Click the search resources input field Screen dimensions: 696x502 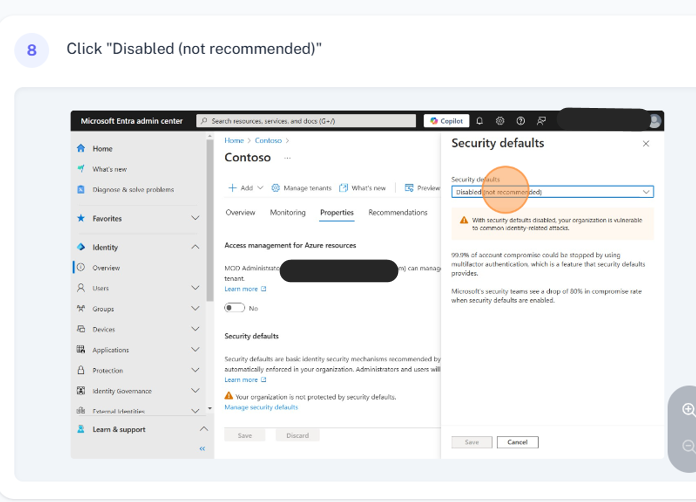[306, 121]
